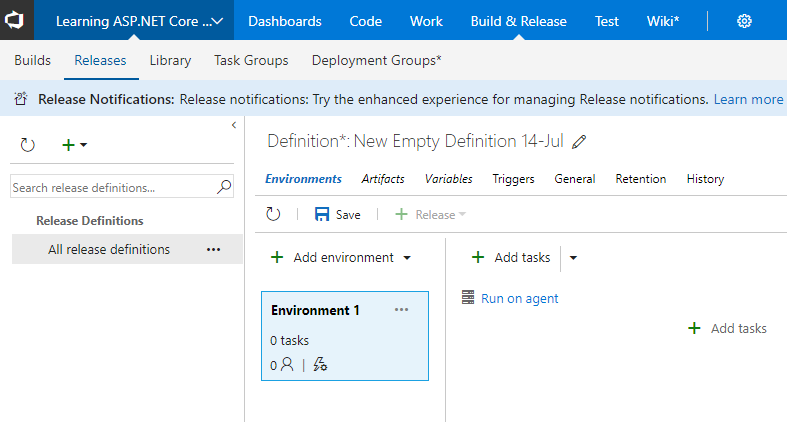Open All release definitions ellipsis menu
The width and height of the screenshot is (787, 422).
pos(213,249)
